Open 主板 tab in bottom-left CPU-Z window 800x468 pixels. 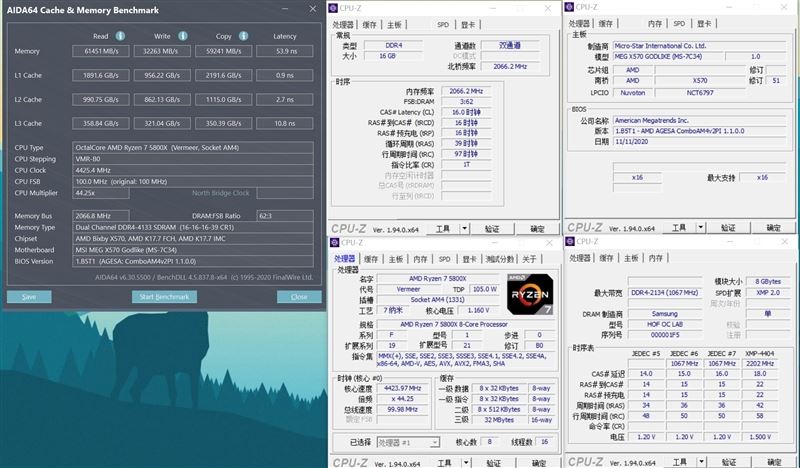(396, 259)
